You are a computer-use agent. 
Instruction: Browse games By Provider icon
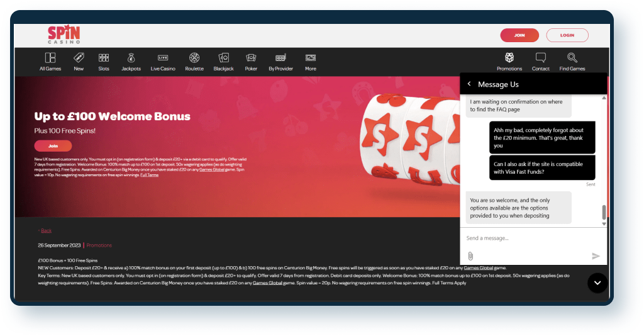280,58
